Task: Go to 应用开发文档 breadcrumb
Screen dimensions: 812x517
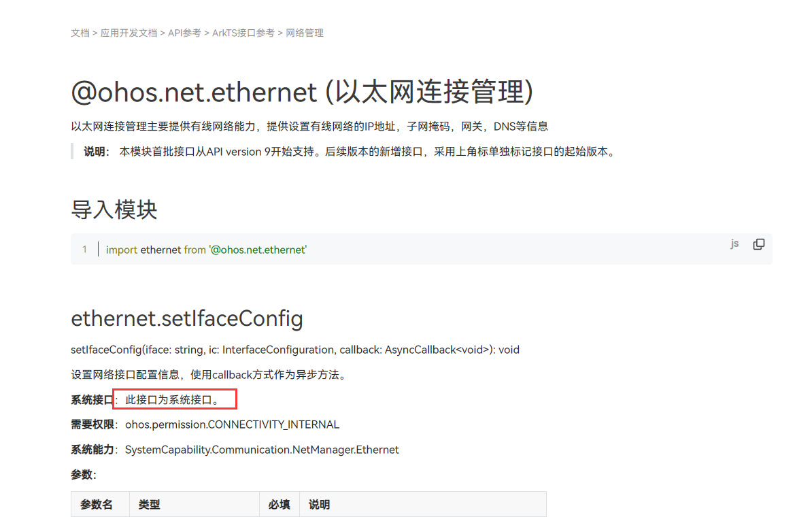Action: click(129, 33)
